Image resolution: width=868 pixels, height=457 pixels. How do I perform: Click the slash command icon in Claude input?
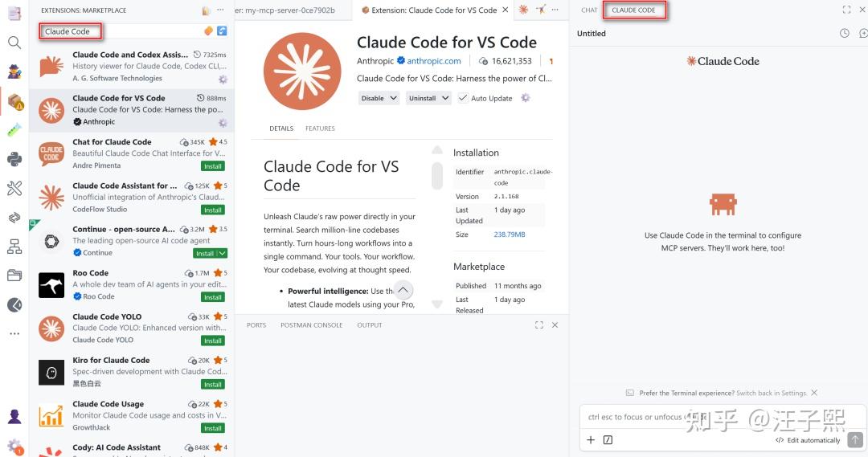click(608, 440)
